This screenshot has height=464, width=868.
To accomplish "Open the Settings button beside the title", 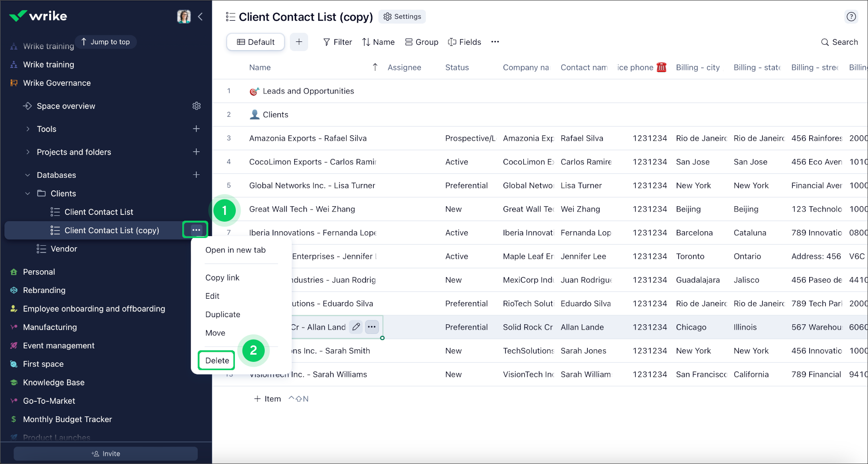I will pyautogui.click(x=402, y=17).
